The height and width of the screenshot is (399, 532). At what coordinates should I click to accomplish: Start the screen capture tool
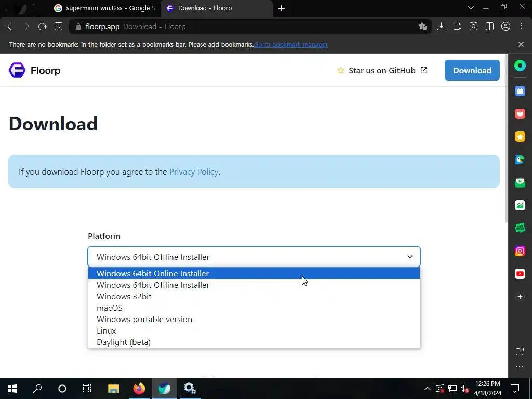pos(473,26)
